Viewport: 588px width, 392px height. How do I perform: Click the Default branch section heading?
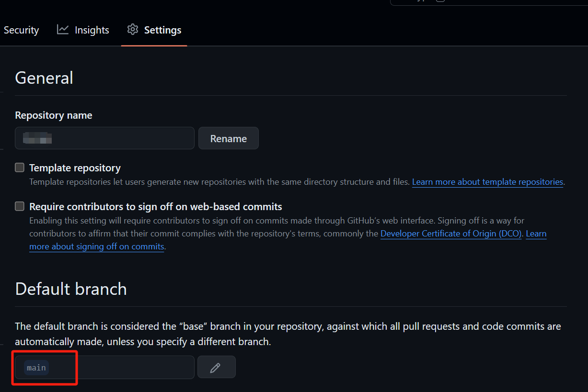click(x=71, y=289)
